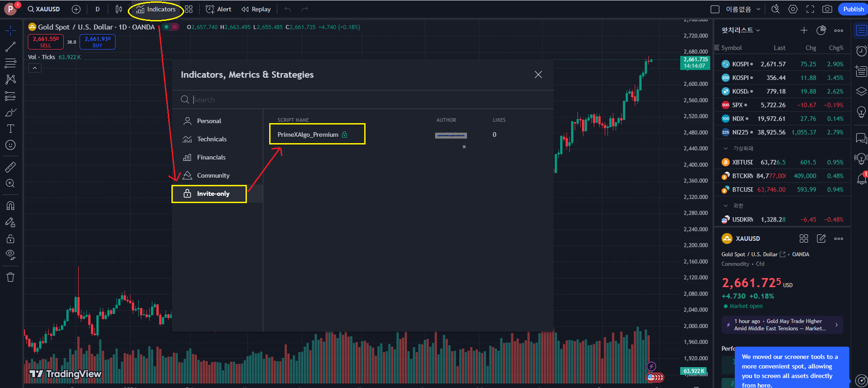
Task: Close the Indicators, Metrics & Strategies dialog
Action: [x=538, y=75]
